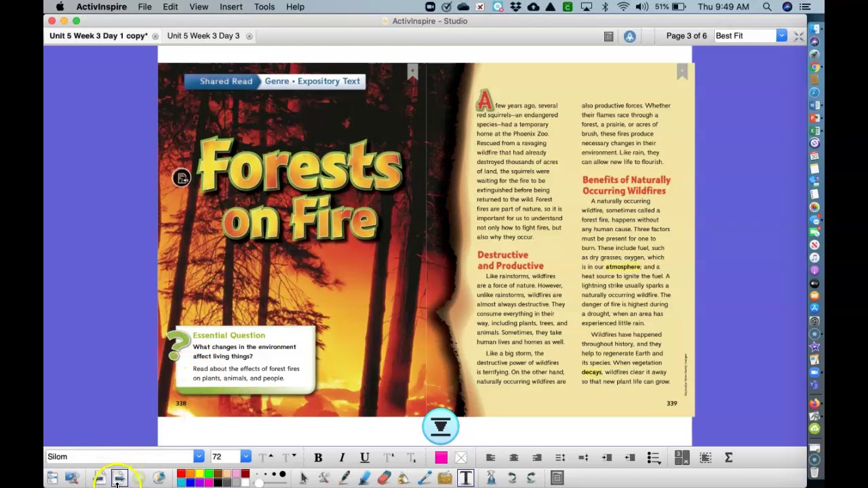868x488 pixels.
Task: Open the main menu icon in bottom toolbar
Action: 52,479
